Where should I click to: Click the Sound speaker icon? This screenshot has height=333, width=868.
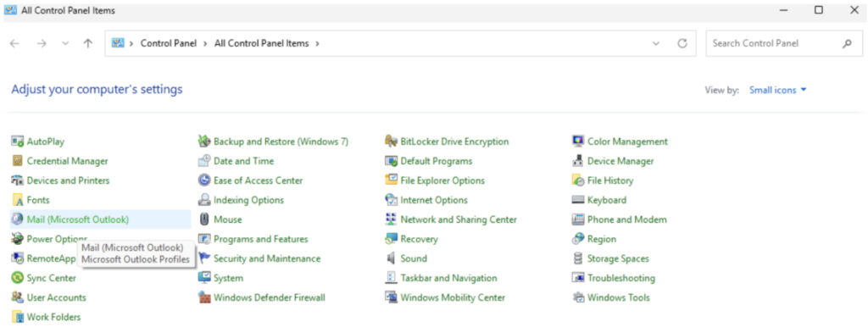coord(392,258)
